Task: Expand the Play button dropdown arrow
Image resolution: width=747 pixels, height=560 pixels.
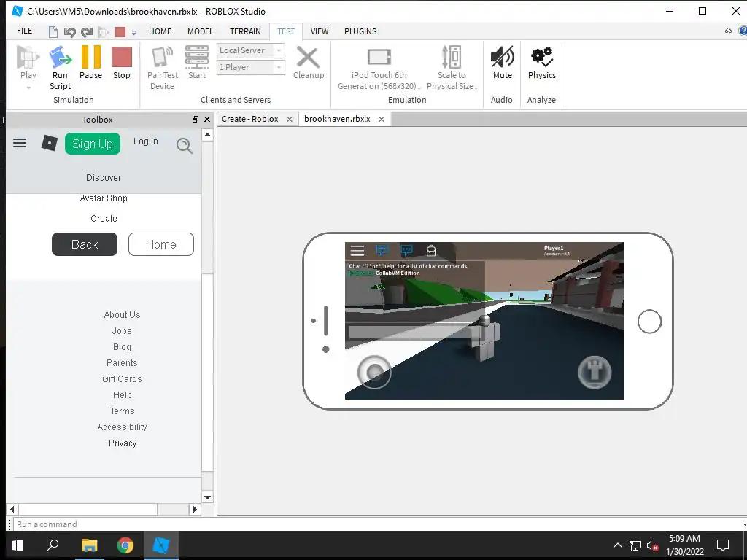Action: [x=28, y=87]
